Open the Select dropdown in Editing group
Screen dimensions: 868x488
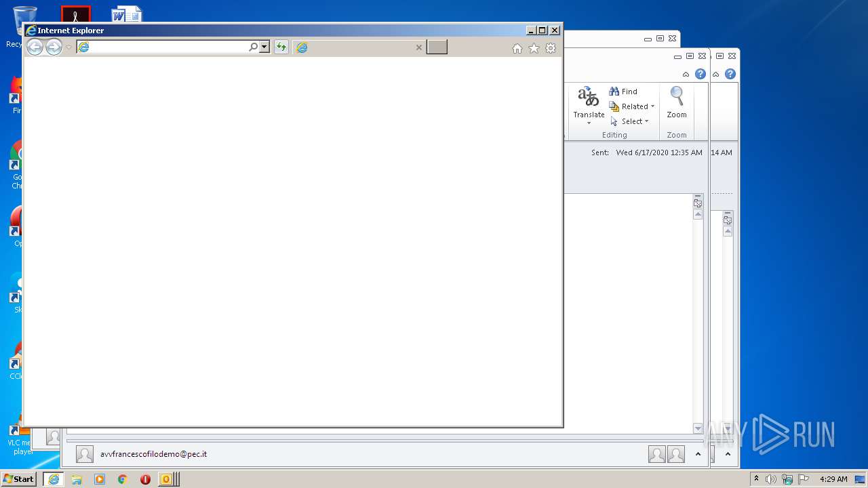coord(630,121)
